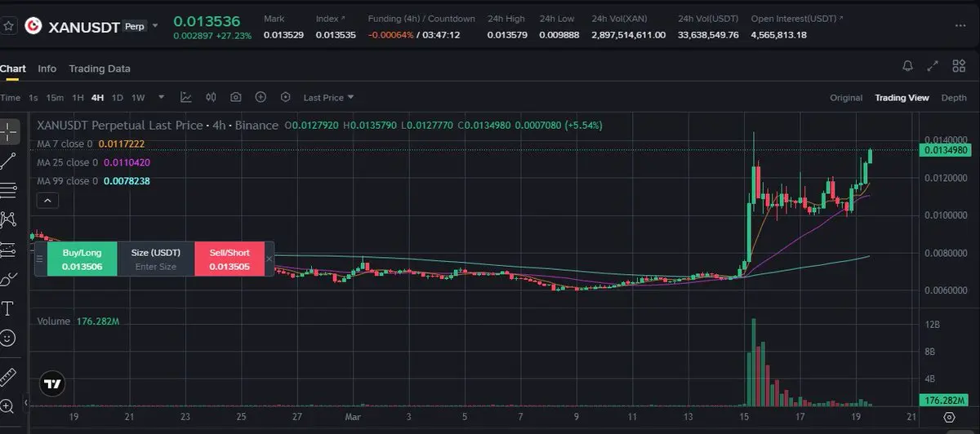Image resolution: width=980 pixels, height=434 pixels.
Task: Open the emoji icons tool
Action: pyautogui.click(x=8, y=337)
